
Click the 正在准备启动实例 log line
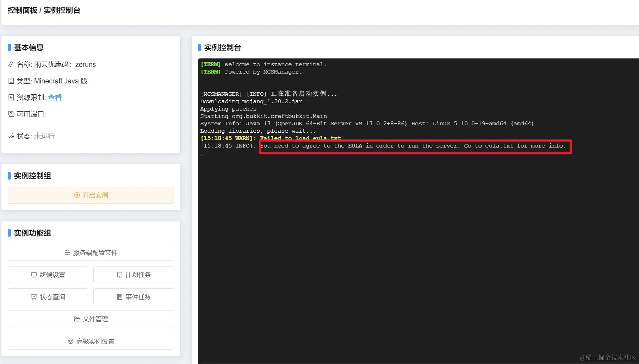click(269, 94)
